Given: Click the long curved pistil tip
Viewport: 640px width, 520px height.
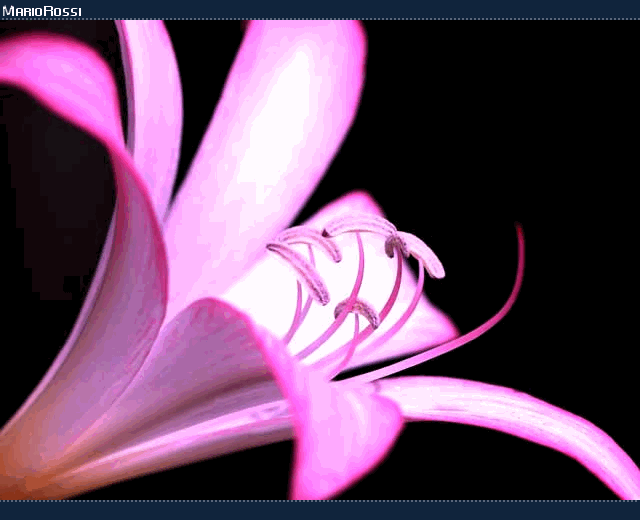Looking at the screenshot, I should point(519,232).
